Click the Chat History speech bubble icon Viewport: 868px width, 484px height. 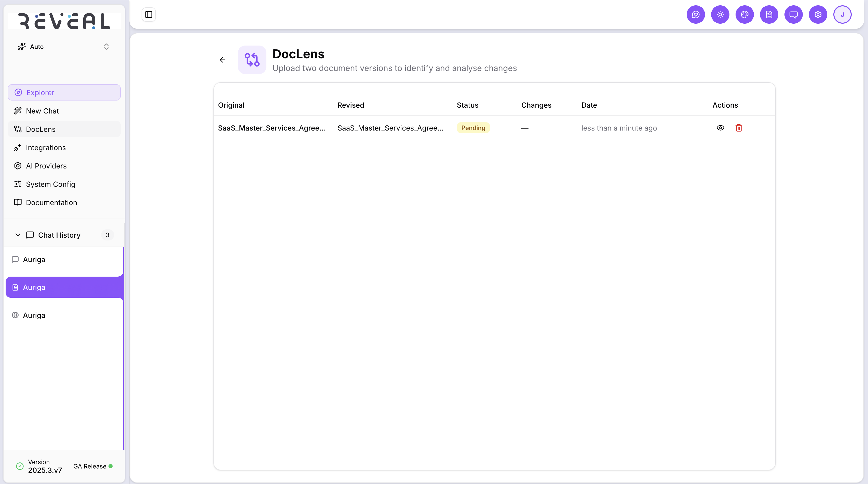point(30,235)
